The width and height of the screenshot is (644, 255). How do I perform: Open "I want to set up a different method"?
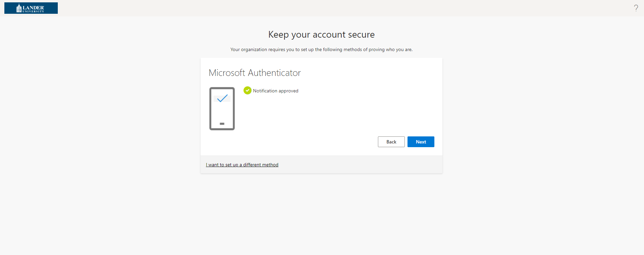(242, 165)
